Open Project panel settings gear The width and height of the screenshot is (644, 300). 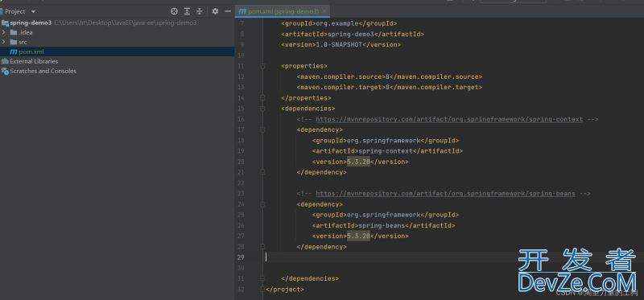(x=215, y=11)
